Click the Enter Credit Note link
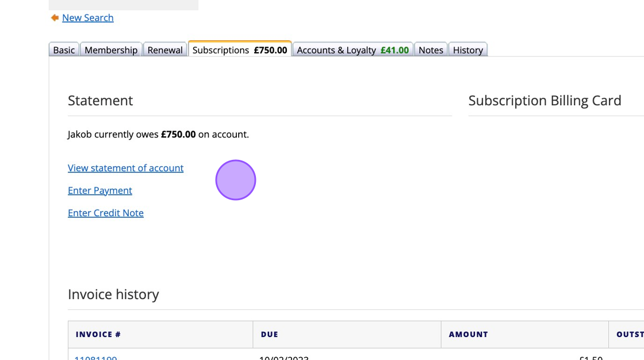 click(106, 213)
